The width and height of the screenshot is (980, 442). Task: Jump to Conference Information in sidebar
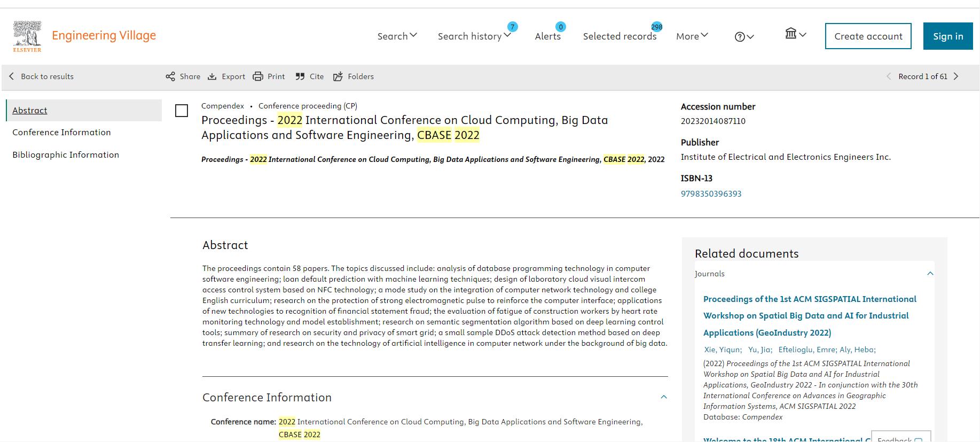click(61, 133)
